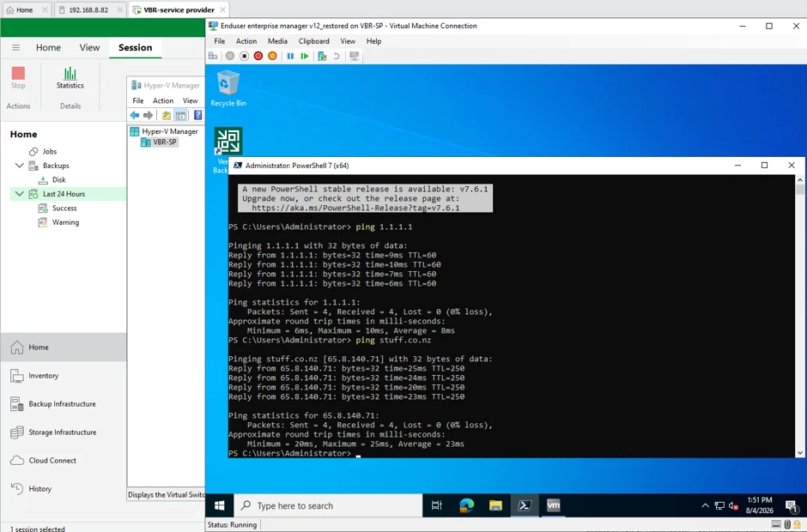Viewport: 807px width, 532px height.
Task: Open the Cloud Connect view
Action: pyautogui.click(x=63, y=461)
